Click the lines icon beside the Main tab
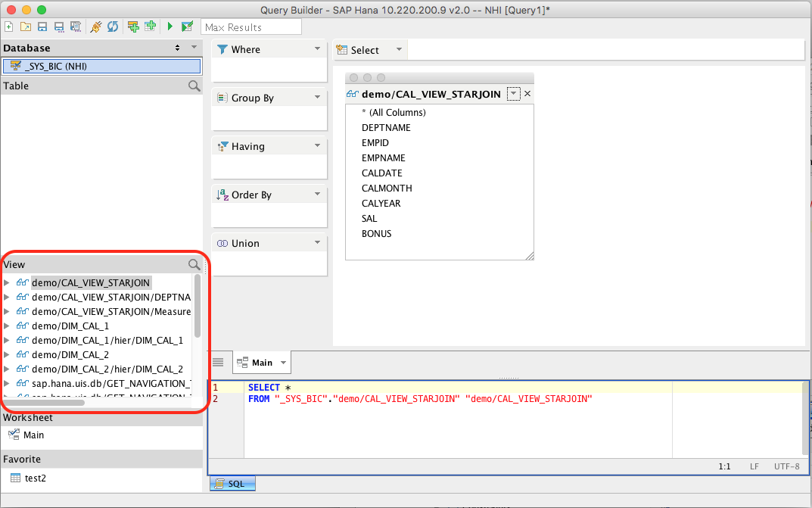 click(218, 363)
